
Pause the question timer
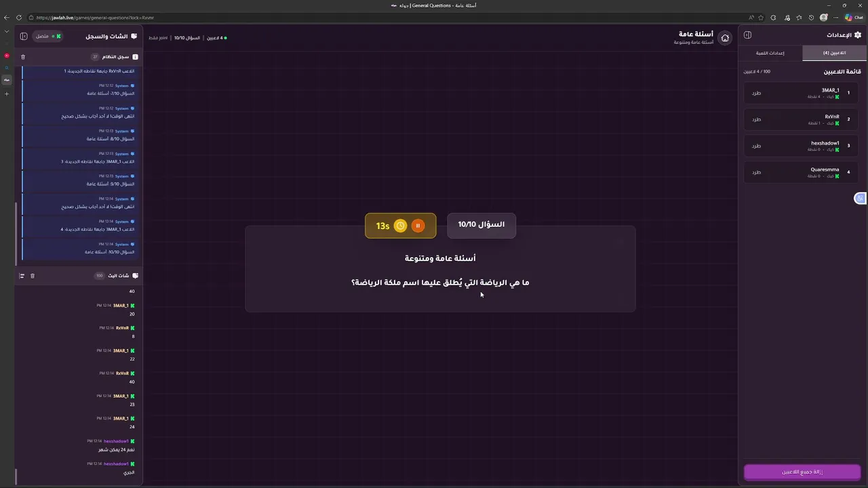click(x=418, y=226)
